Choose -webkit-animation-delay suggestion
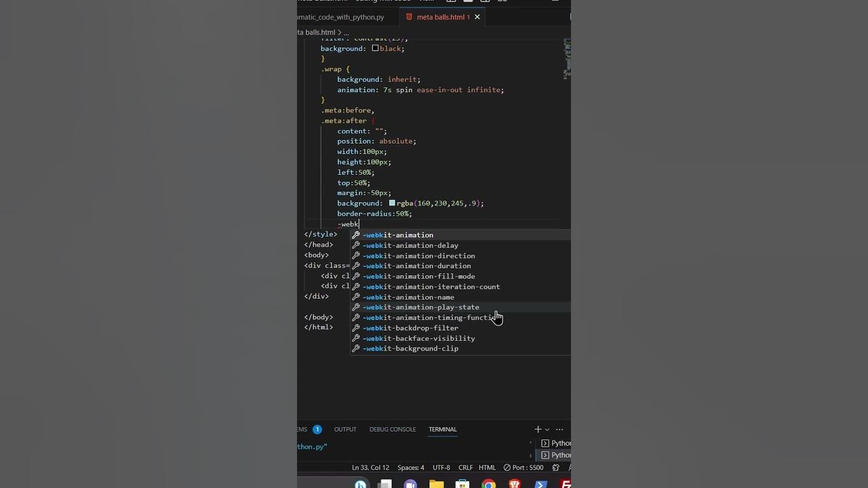This screenshot has width=868, height=488. click(460, 245)
